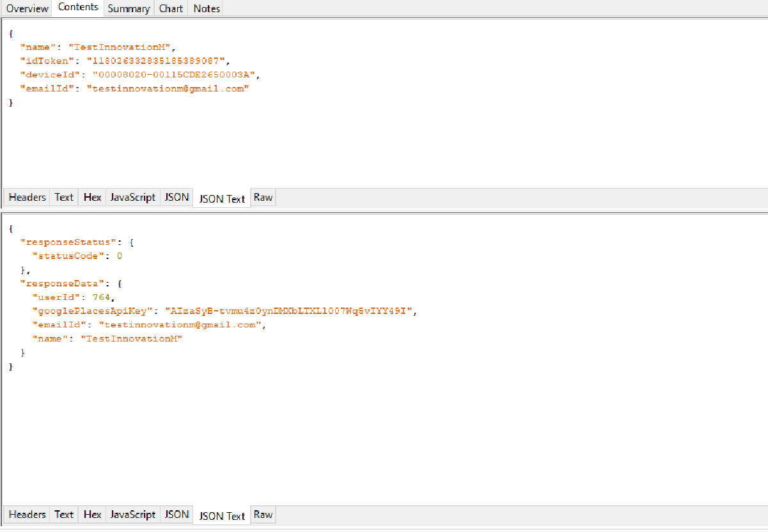Switch request pane to Text view
768x532 pixels.
[64, 197]
